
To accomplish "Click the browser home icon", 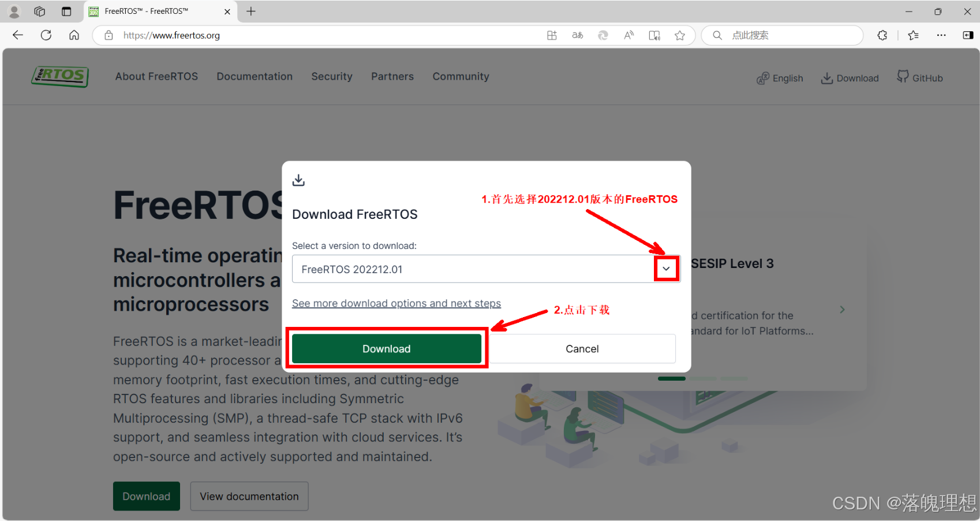I will (74, 35).
